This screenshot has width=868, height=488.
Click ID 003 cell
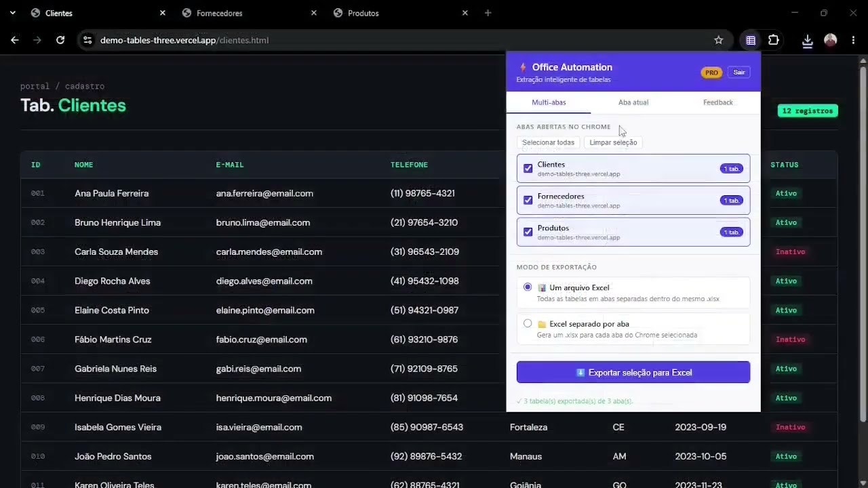[38, 251]
